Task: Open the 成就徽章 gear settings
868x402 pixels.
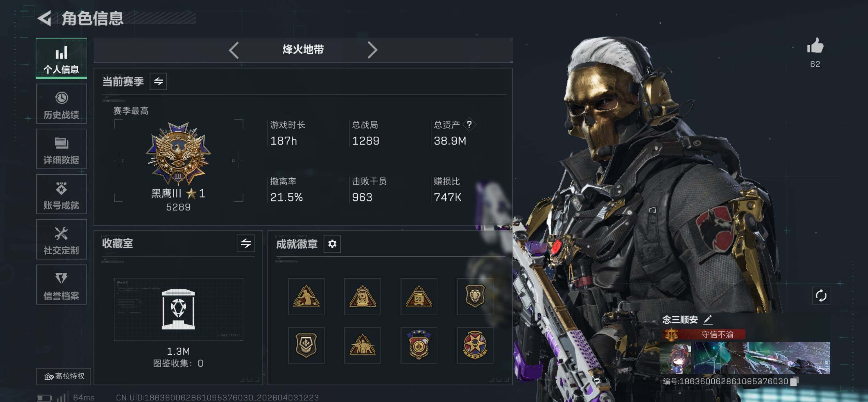Action: click(x=332, y=244)
